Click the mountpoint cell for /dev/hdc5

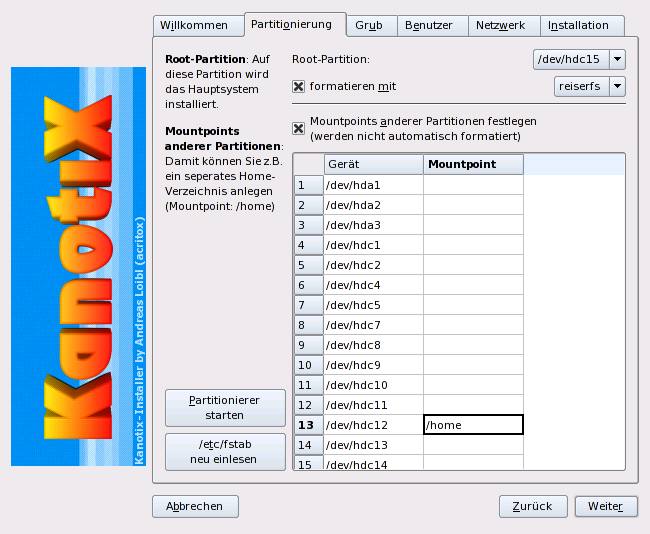point(473,305)
